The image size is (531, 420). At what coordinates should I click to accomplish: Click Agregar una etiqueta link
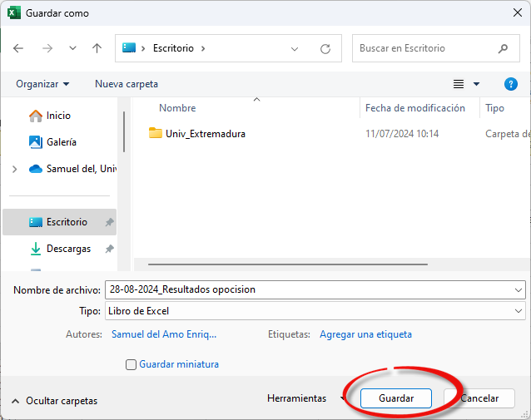point(365,334)
